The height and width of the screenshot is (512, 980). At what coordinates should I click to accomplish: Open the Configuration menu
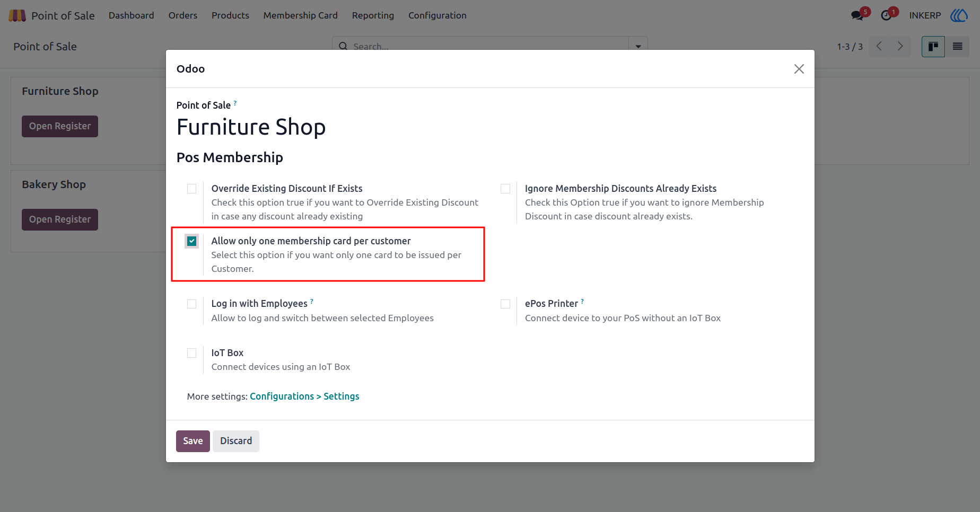click(437, 15)
